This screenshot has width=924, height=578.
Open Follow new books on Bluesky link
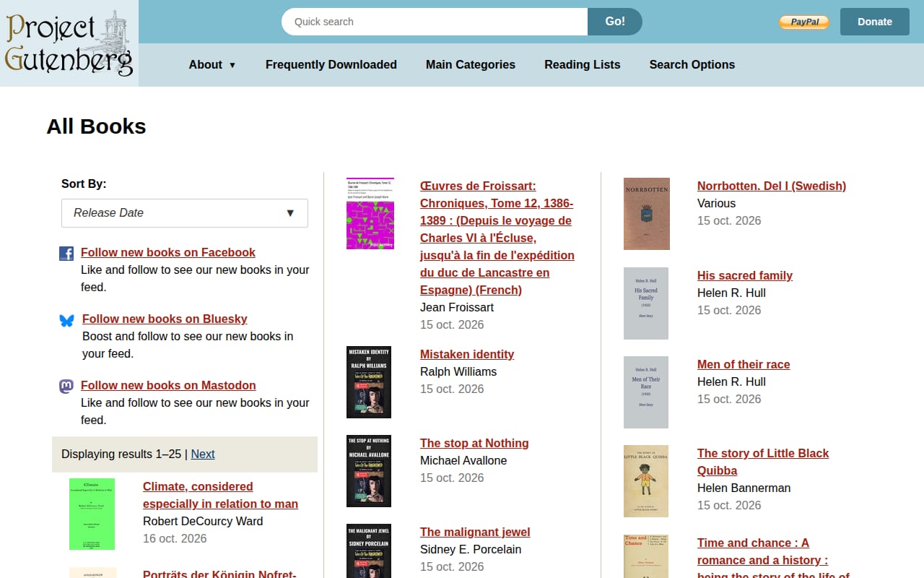pyautogui.click(x=165, y=319)
